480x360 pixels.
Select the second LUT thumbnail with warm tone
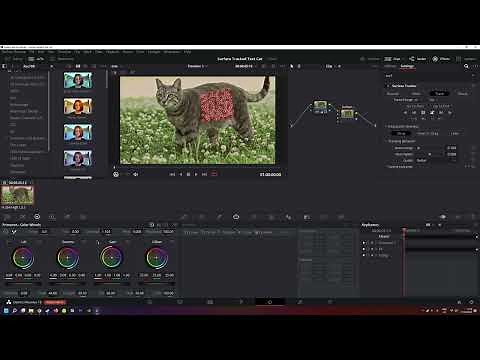78,106
